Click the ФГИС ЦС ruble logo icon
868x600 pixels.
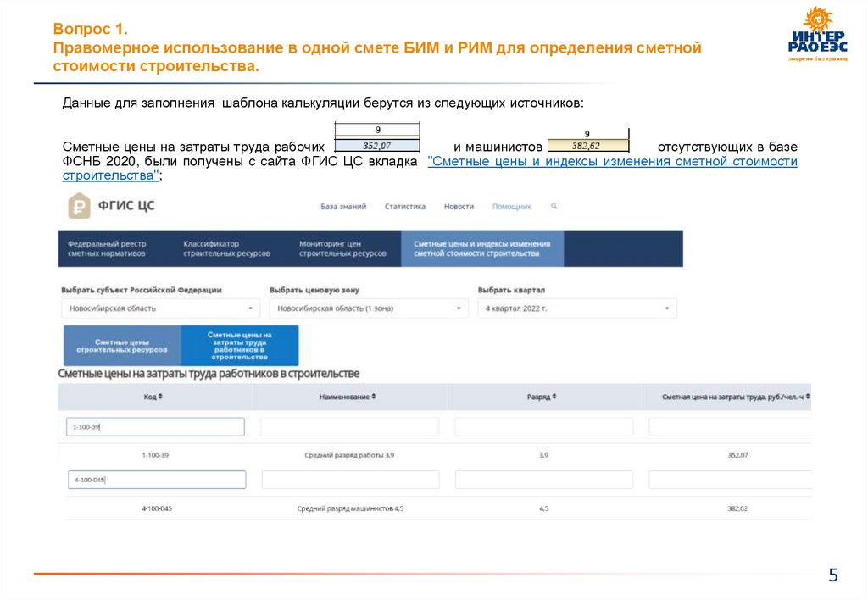pos(79,206)
